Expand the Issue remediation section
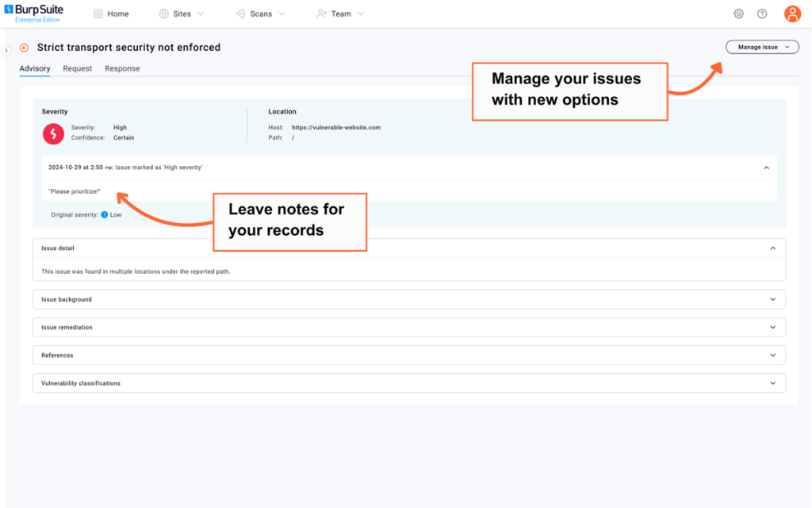 409,328
